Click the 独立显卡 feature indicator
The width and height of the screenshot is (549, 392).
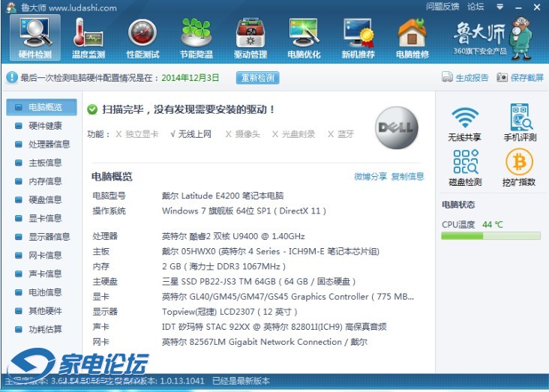pyautogui.click(x=137, y=134)
